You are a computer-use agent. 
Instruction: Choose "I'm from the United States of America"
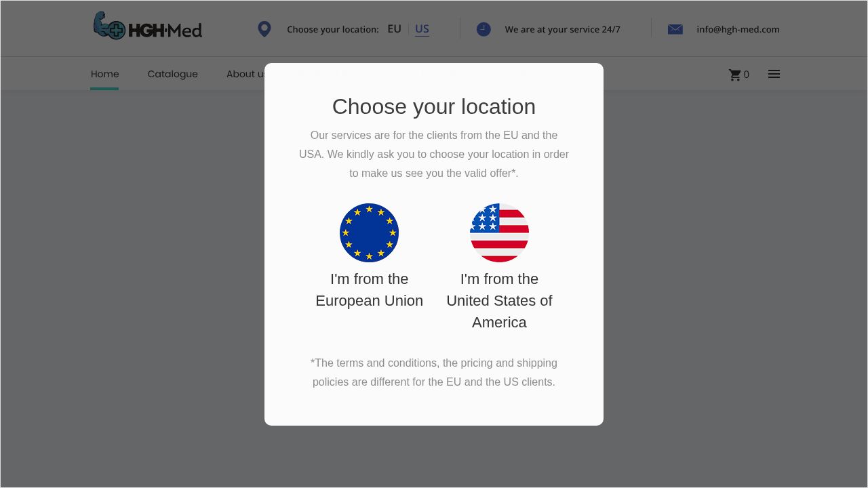(x=499, y=301)
